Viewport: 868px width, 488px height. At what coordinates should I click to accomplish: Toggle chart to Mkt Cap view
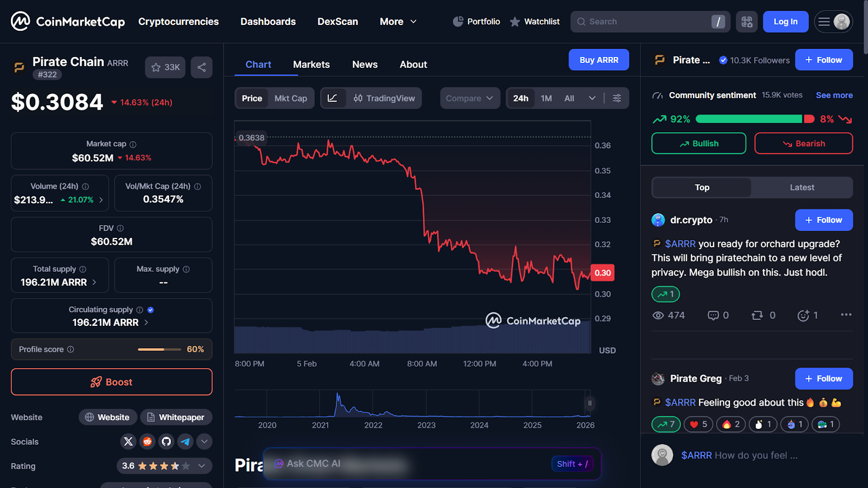pos(290,98)
